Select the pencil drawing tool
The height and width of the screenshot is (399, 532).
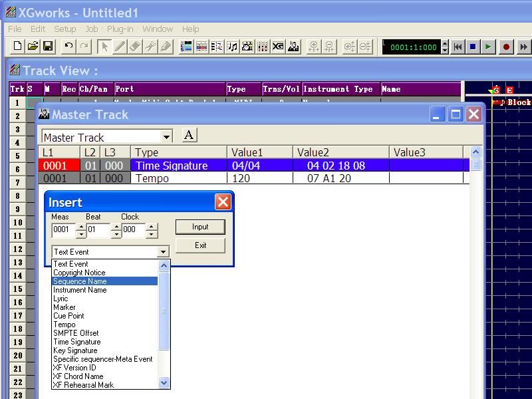click(120, 46)
